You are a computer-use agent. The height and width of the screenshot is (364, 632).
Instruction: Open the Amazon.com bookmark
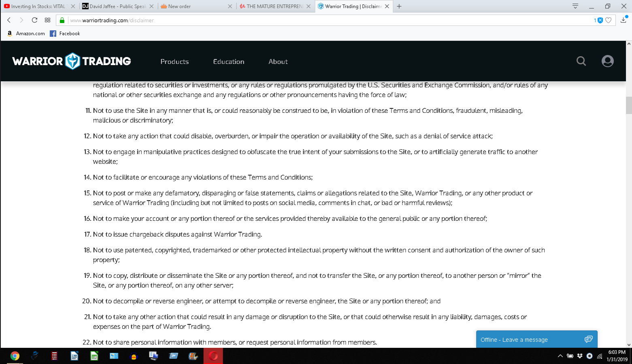click(x=26, y=34)
